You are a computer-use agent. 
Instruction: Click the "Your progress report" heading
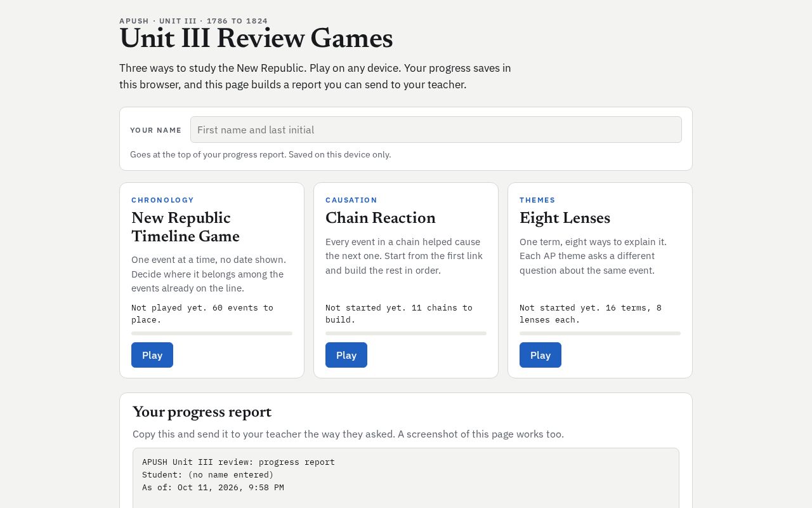pyautogui.click(x=202, y=412)
